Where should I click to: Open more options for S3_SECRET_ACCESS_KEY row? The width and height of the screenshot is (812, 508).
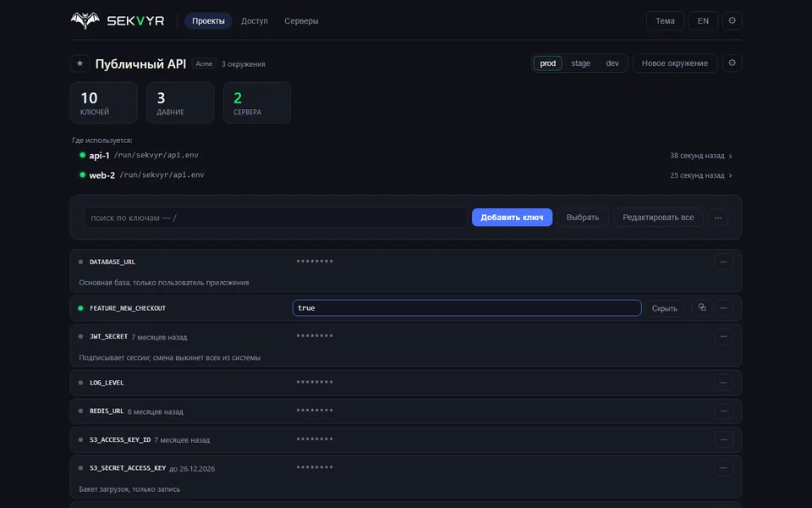[x=723, y=468]
